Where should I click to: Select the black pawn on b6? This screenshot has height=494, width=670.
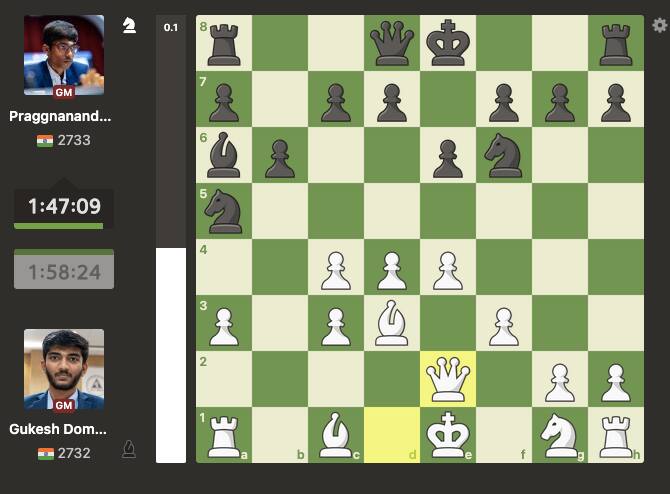(x=280, y=158)
